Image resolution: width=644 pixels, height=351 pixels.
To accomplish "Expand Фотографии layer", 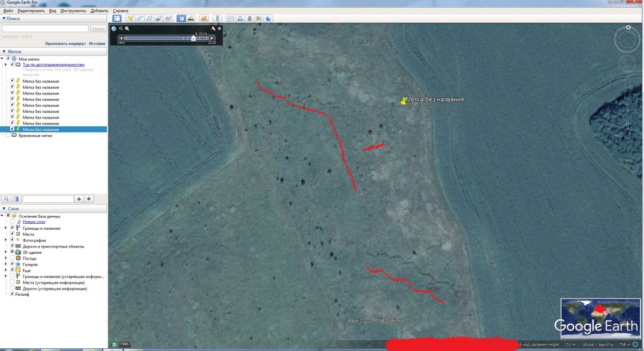I will 6,240.
